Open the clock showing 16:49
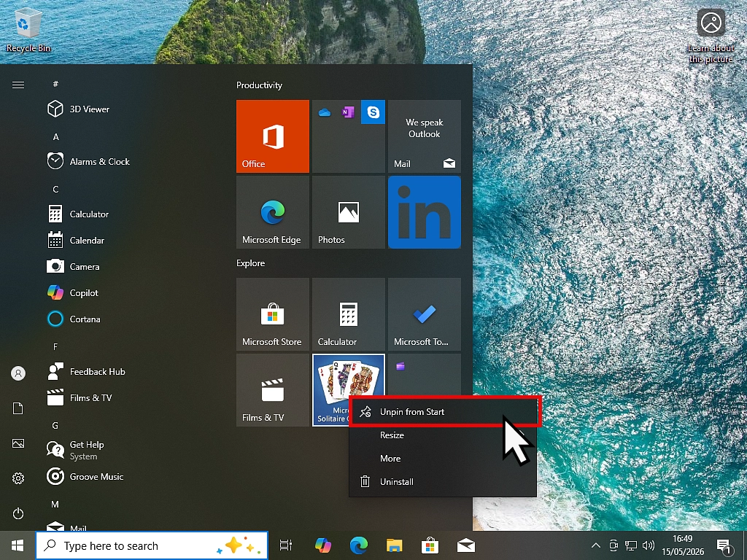 coord(683,545)
